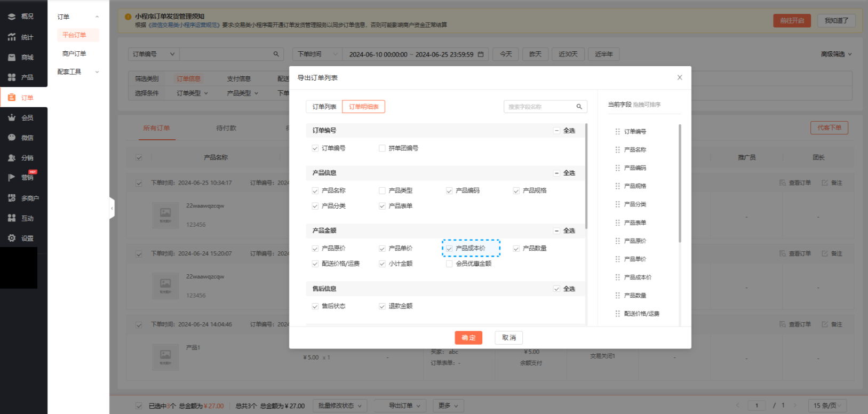
Task: Click the 我知道了 button
Action: point(836,21)
